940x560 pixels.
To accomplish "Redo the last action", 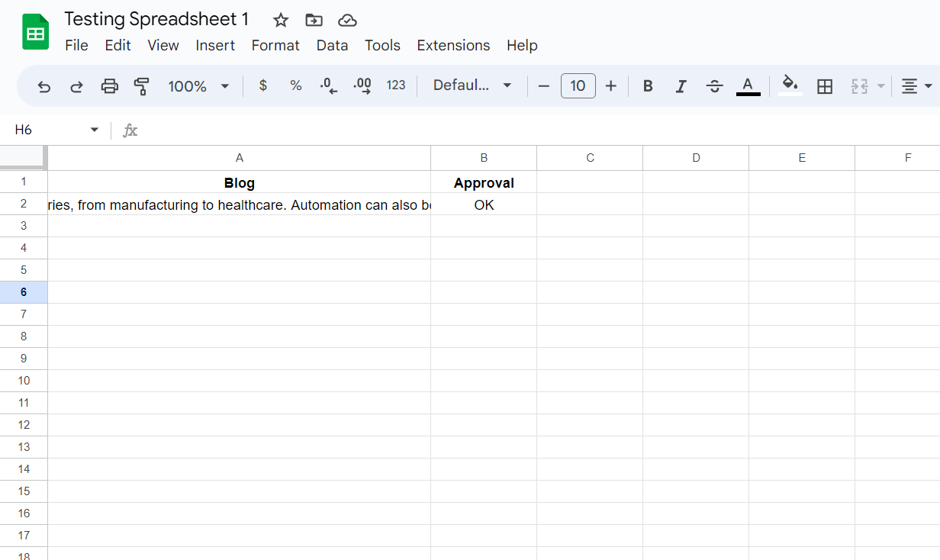I will click(76, 86).
